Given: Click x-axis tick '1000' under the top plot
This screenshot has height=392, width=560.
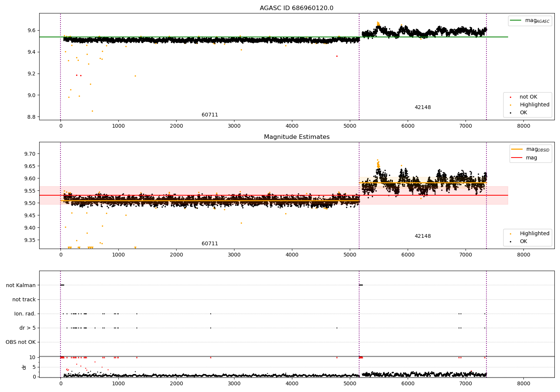Looking at the screenshot, I should click(118, 126).
